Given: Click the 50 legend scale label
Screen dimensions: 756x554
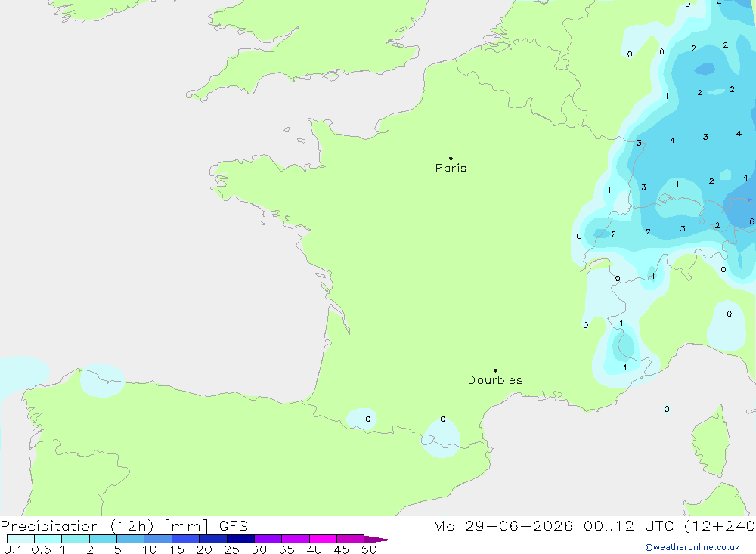Looking at the screenshot, I should tap(369, 549).
